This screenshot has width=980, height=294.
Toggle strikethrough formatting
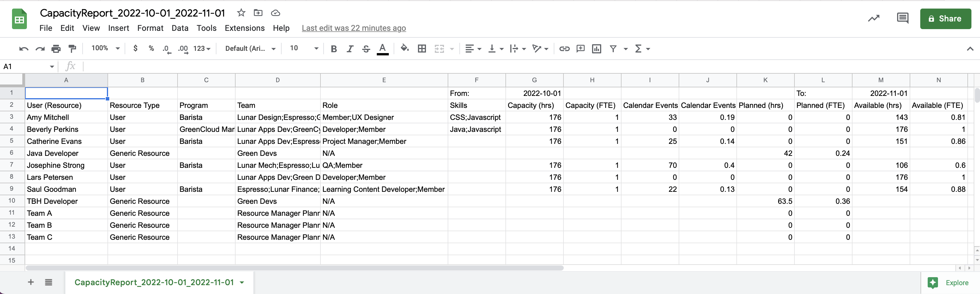pos(366,49)
